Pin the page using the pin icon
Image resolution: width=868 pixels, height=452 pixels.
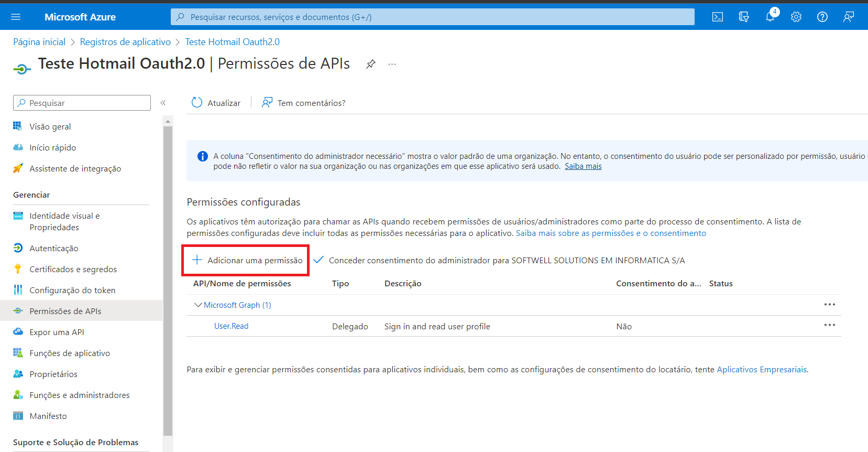pyautogui.click(x=371, y=64)
